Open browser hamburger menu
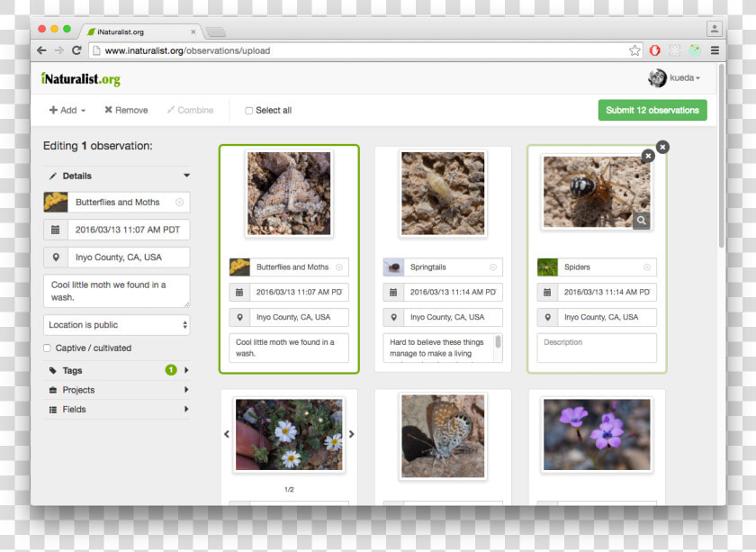This screenshot has height=552, width=756. point(715,50)
